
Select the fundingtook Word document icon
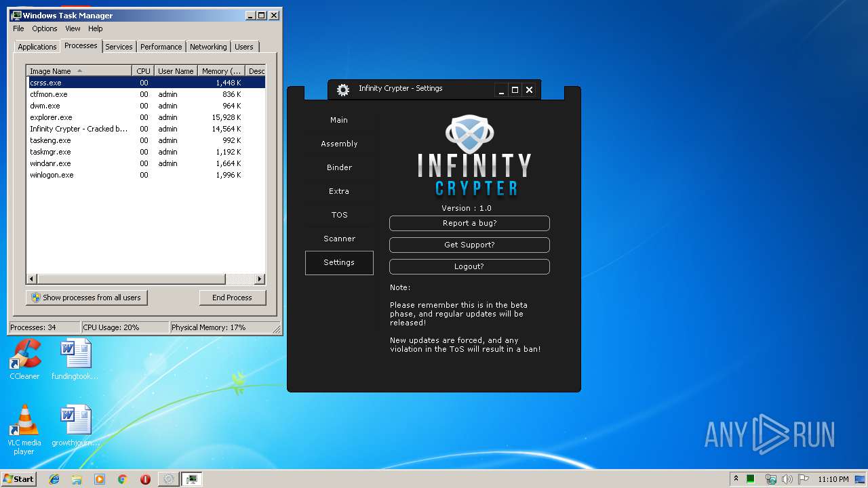click(x=75, y=360)
